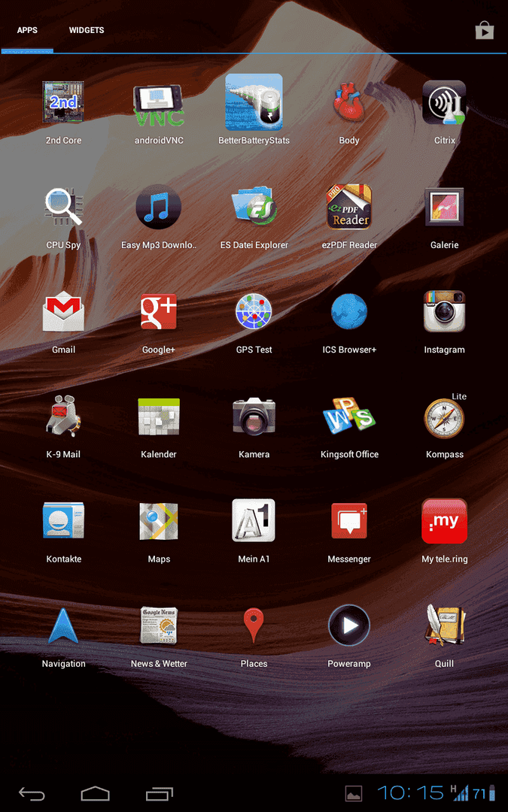Open ezPDF Reader

[349, 208]
